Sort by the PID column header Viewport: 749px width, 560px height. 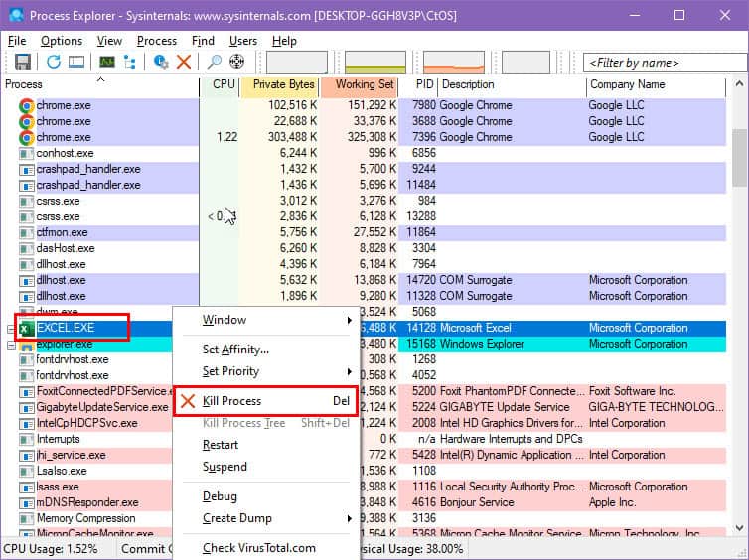(418, 85)
